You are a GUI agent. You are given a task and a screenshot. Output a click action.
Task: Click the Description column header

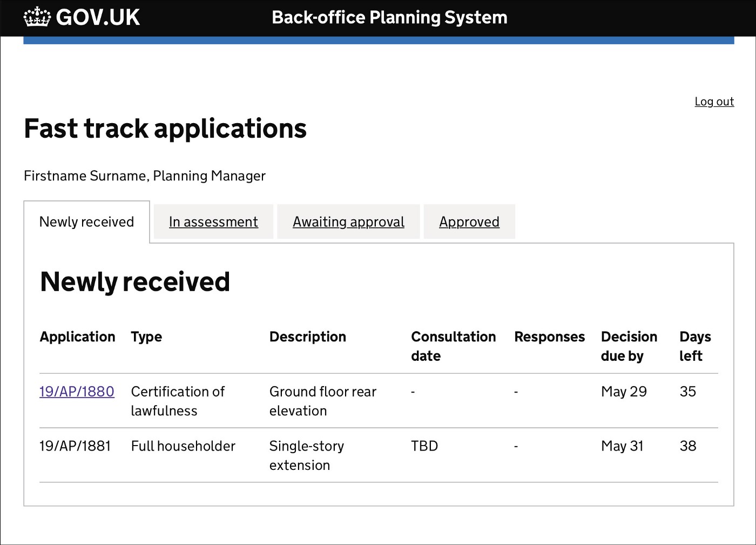(x=308, y=337)
